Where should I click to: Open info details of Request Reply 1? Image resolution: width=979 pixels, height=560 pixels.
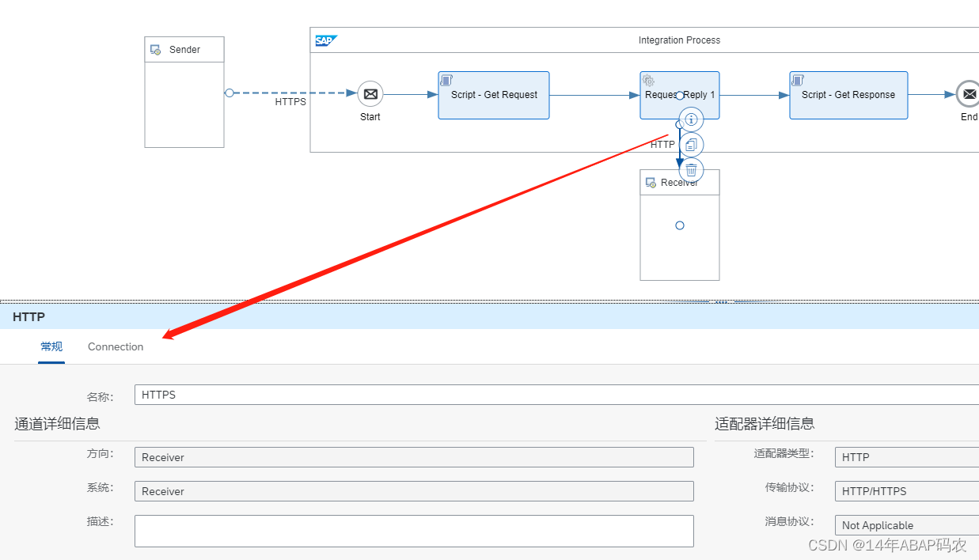[x=691, y=119]
